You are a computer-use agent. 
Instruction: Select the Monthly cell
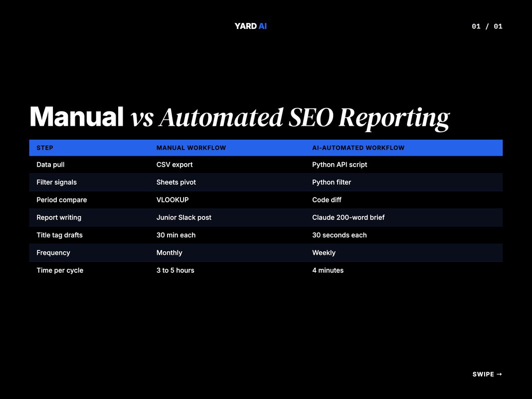point(170,253)
